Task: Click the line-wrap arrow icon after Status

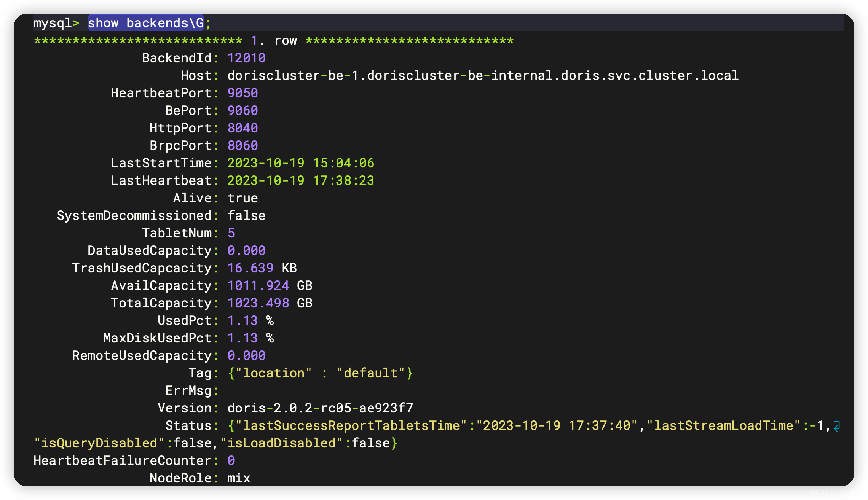Action: (837, 427)
